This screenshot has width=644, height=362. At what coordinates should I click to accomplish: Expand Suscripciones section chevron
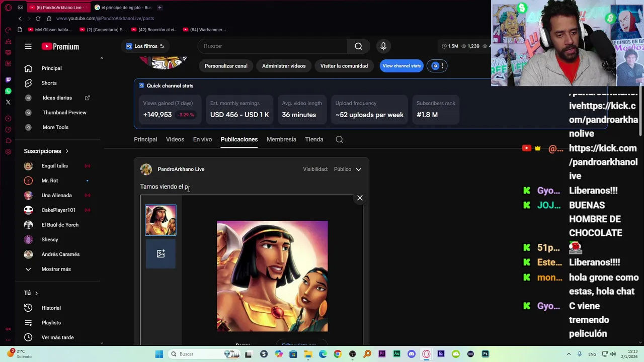[x=67, y=151]
